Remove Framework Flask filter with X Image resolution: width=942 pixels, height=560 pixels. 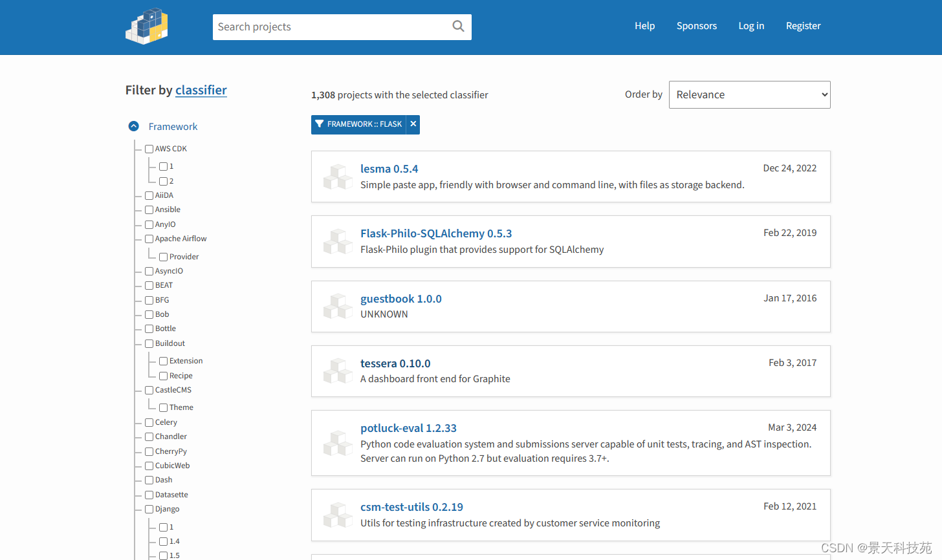[413, 124]
